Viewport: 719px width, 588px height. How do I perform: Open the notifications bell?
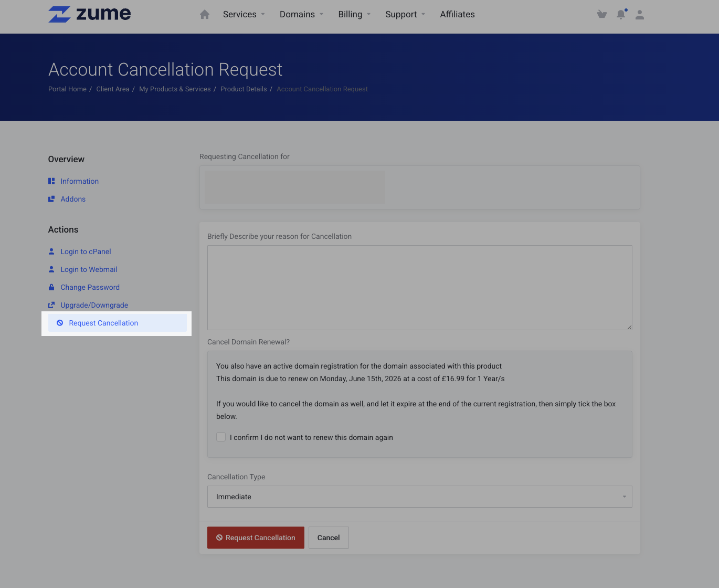pos(621,15)
